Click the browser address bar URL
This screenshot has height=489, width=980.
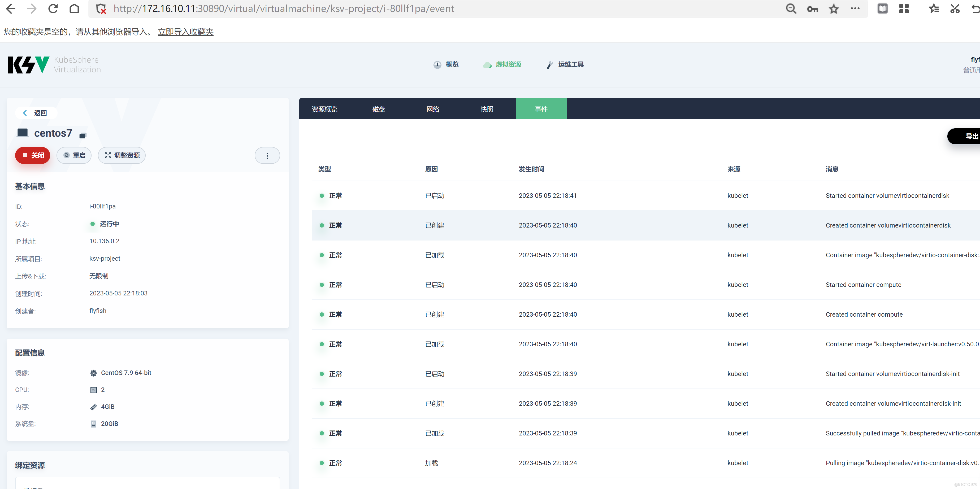pos(284,9)
